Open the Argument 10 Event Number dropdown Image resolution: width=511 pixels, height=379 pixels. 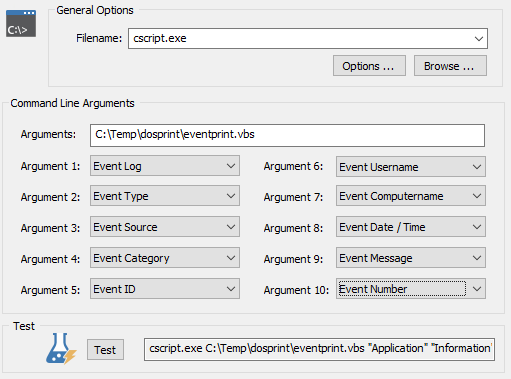[411, 289]
